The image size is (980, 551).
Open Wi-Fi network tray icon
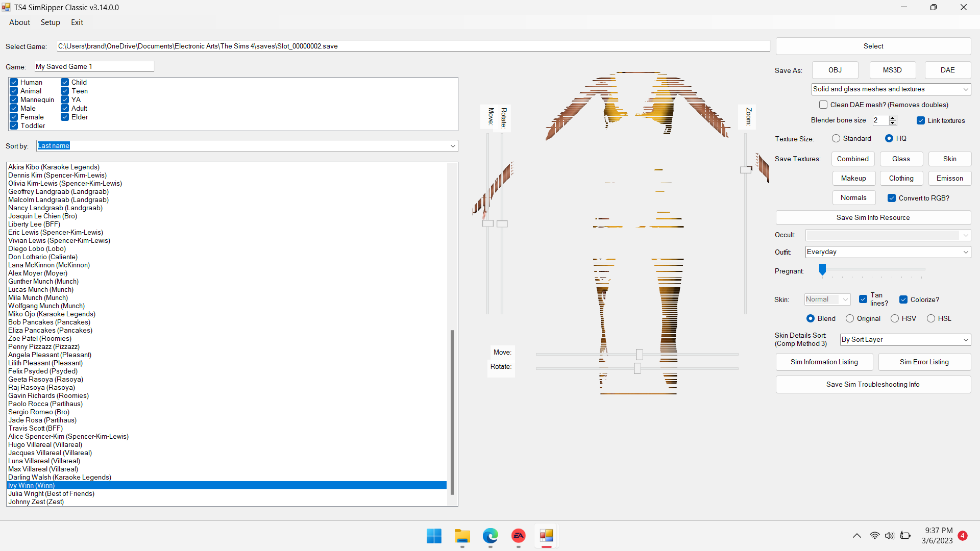874,536
